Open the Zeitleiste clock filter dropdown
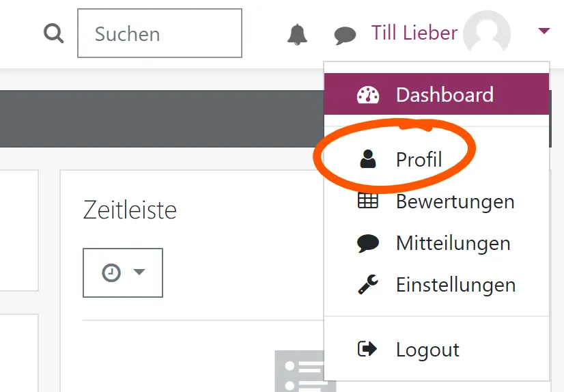564x392 pixels. [x=123, y=272]
